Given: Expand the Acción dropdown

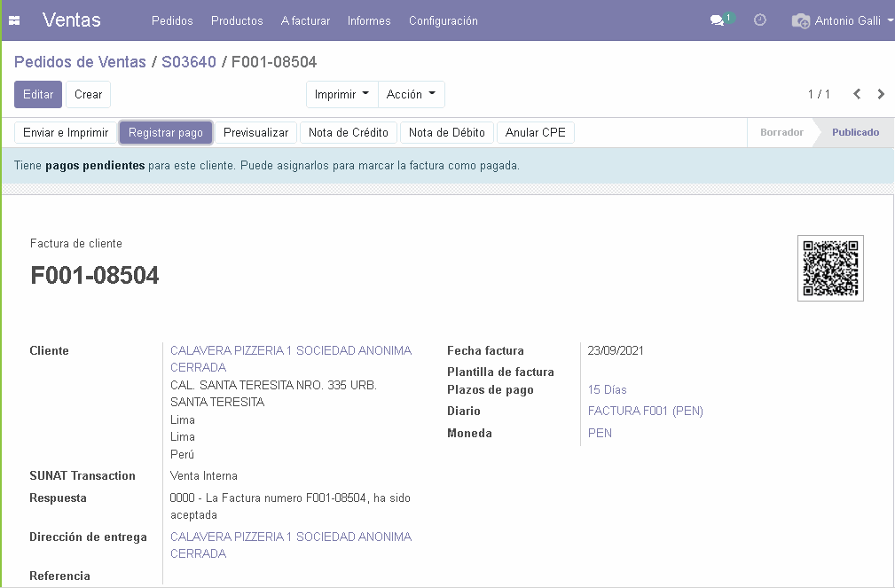Looking at the screenshot, I should [411, 94].
